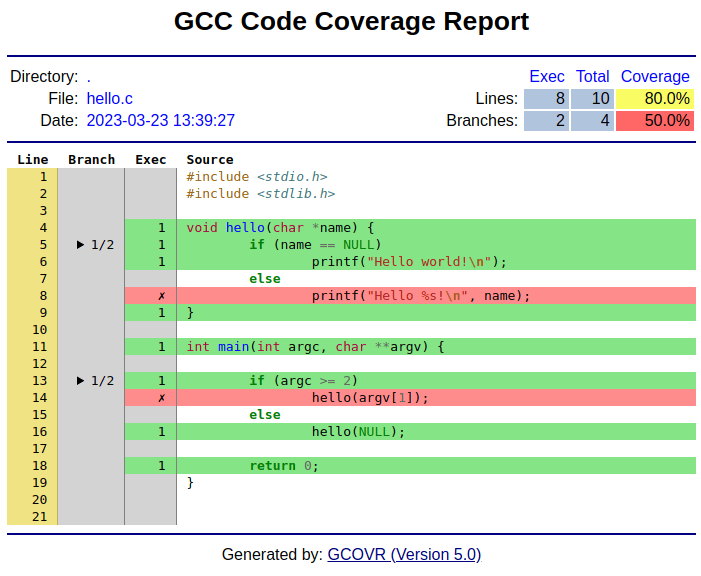
Task: Click the Line column header
Action: (33, 160)
